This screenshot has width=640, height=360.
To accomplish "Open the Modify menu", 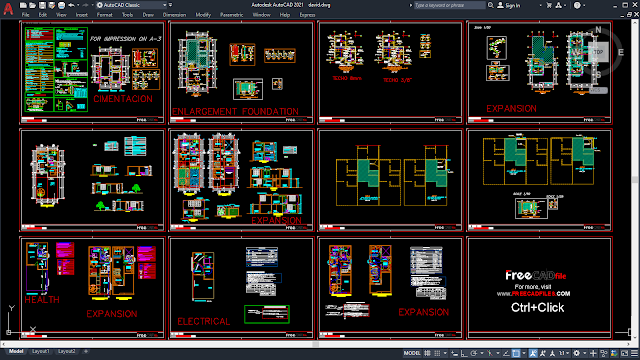I will [x=203, y=15].
